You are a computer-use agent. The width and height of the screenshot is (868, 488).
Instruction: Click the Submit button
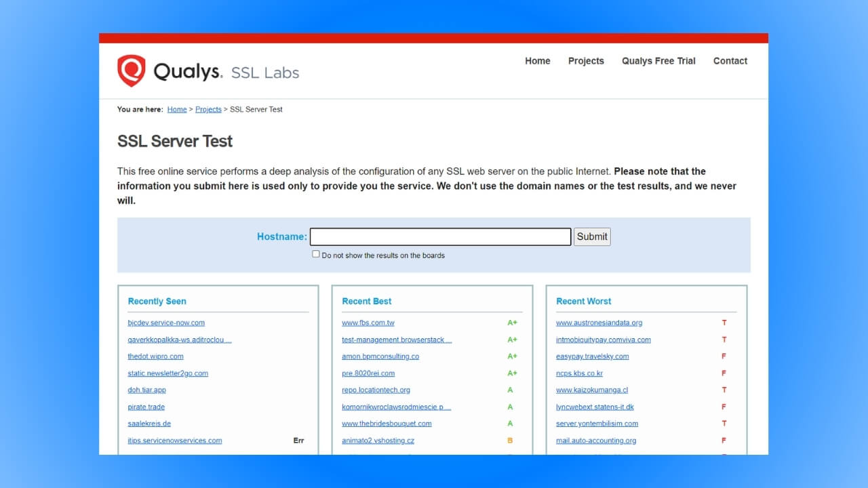[x=592, y=237]
